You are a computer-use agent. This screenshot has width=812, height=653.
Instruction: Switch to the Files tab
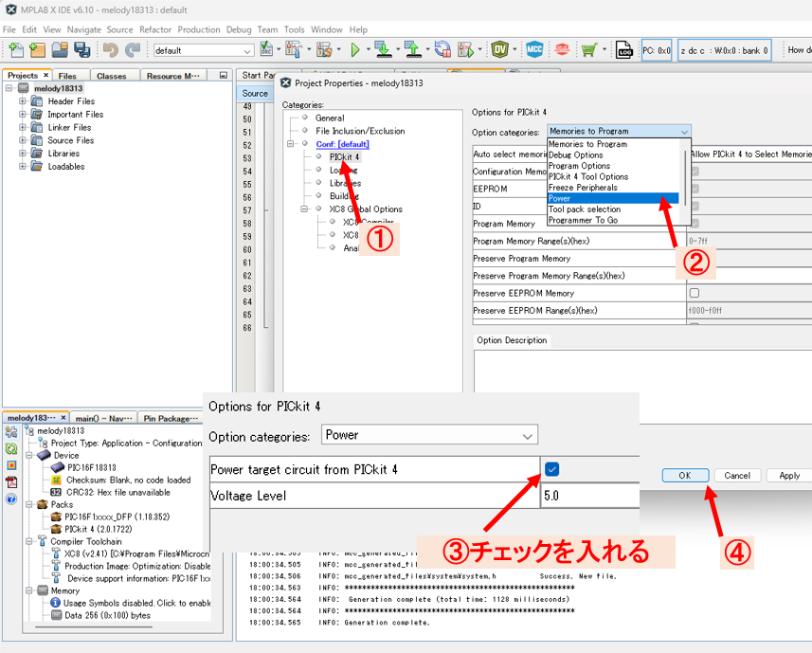pos(67,76)
